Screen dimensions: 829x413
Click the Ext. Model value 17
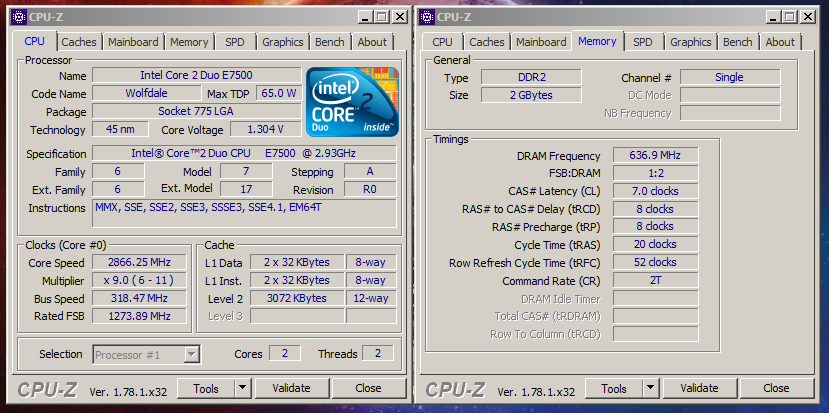(246, 189)
